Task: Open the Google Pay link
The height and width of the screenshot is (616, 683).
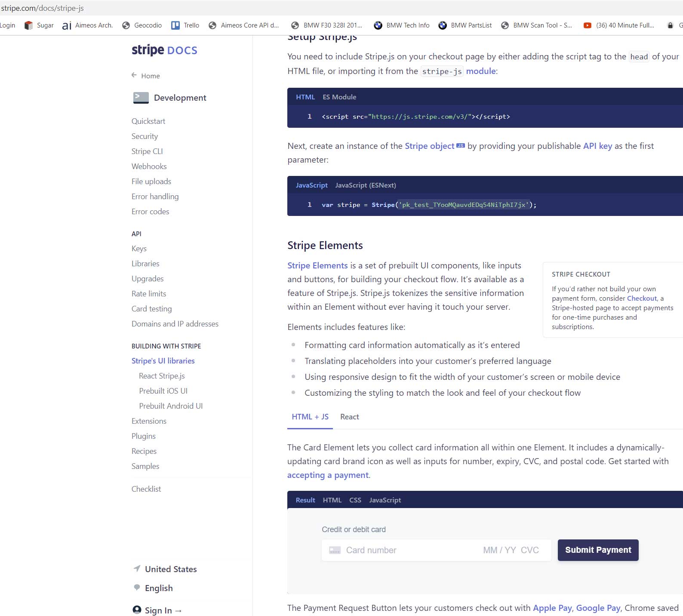Action: [x=598, y=608]
